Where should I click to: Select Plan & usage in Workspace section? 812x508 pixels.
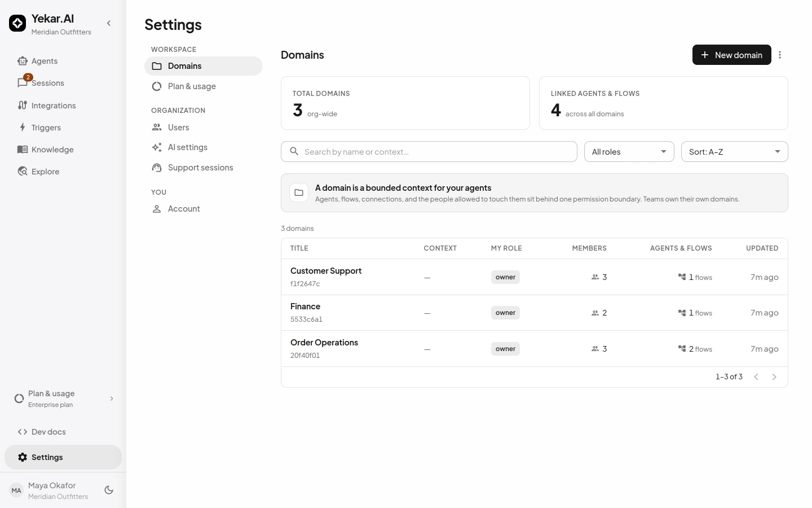pyautogui.click(x=204, y=86)
